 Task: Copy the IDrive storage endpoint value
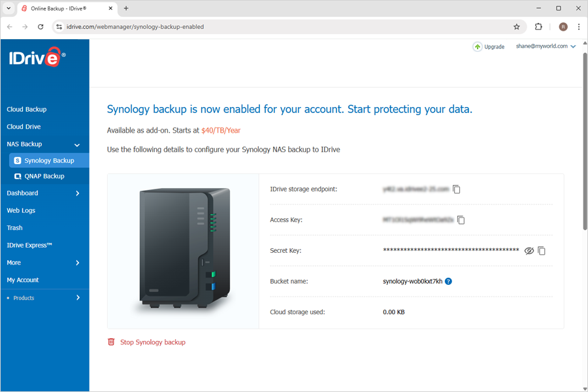[x=457, y=189]
